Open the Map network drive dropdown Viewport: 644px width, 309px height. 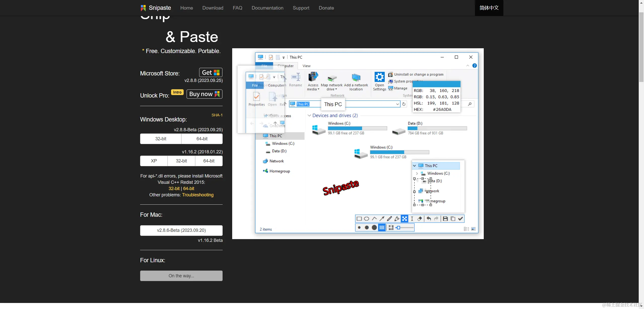pyautogui.click(x=336, y=89)
